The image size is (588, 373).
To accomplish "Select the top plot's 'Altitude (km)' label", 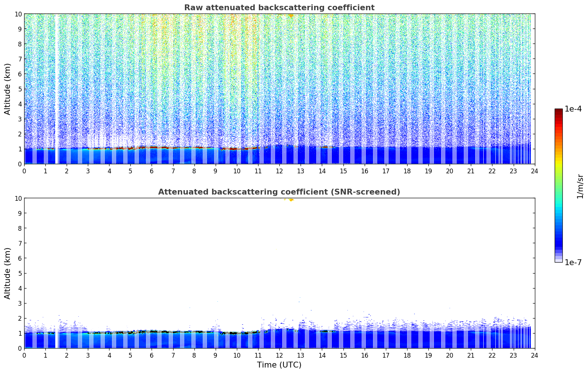I will click(8, 89).
